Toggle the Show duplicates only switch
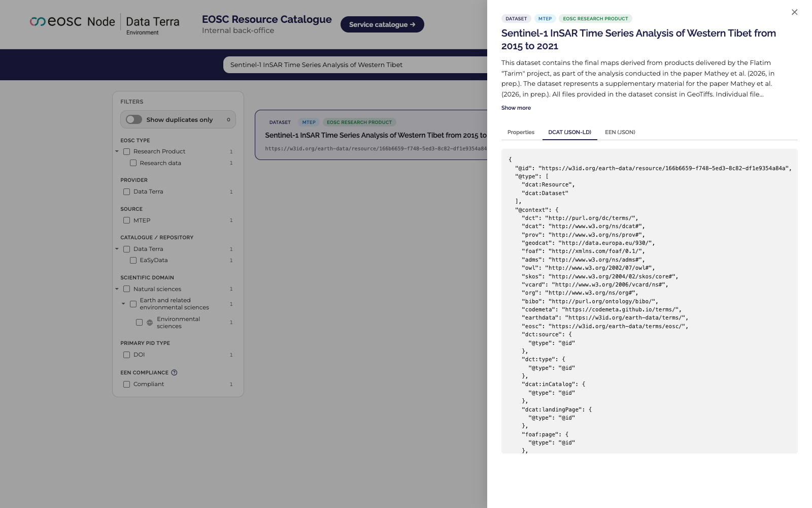The height and width of the screenshot is (508, 812). click(134, 119)
